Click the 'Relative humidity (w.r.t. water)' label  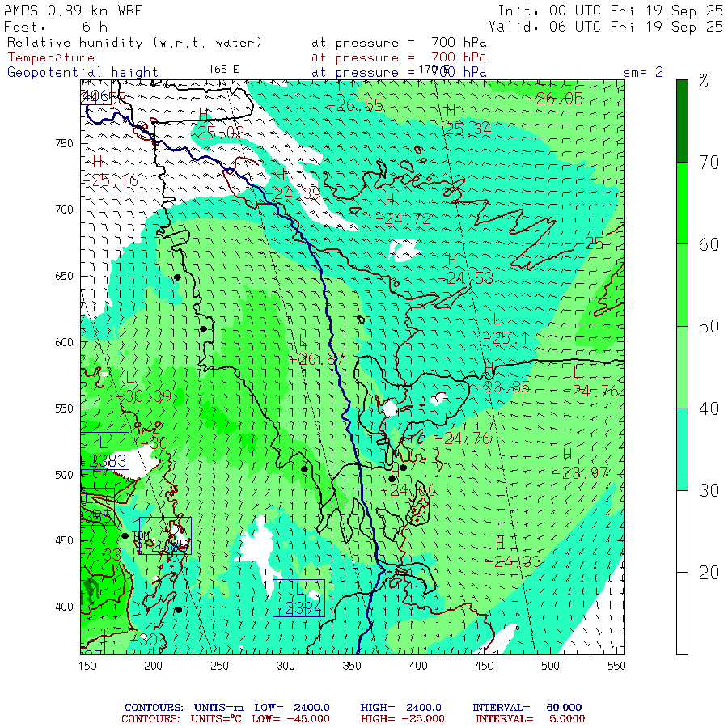pyautogui.click(x=134, y=43)
